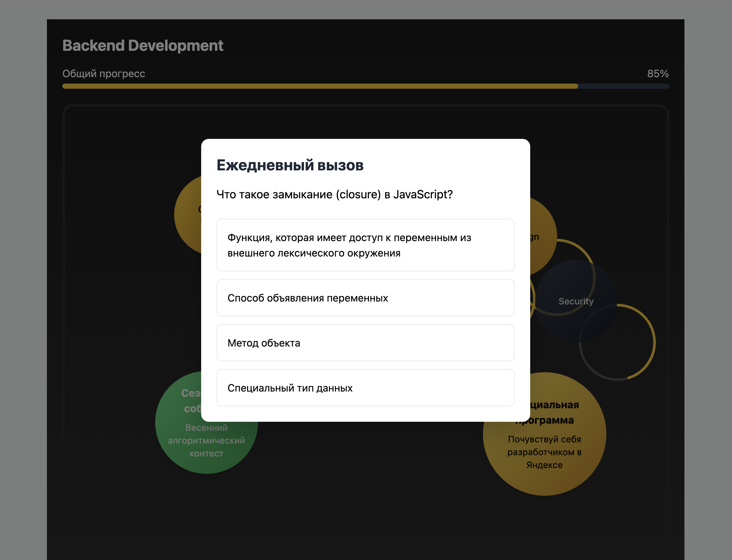The width and height of the screenshot is (732, 560).
Task: Click the 85% progress label
Action: (x=657, y=74)
